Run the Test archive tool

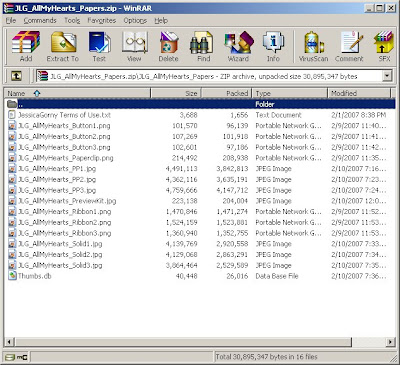99,46
